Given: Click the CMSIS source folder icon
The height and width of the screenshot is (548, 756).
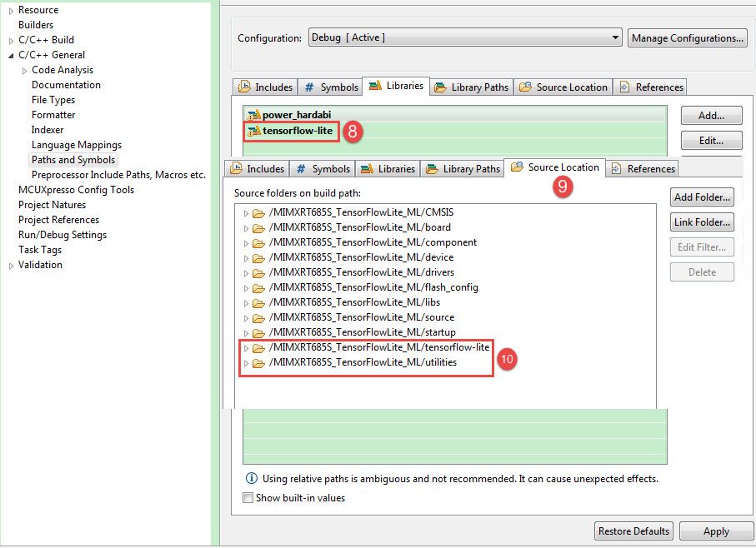Looking at the screenshot, I should click(x=259, y=213).
